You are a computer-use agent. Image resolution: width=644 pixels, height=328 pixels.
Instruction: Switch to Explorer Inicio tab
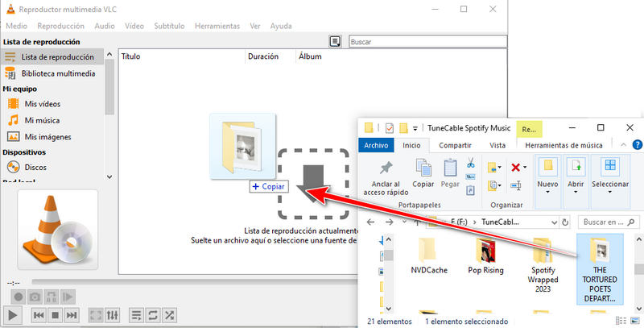coord(411,145)
